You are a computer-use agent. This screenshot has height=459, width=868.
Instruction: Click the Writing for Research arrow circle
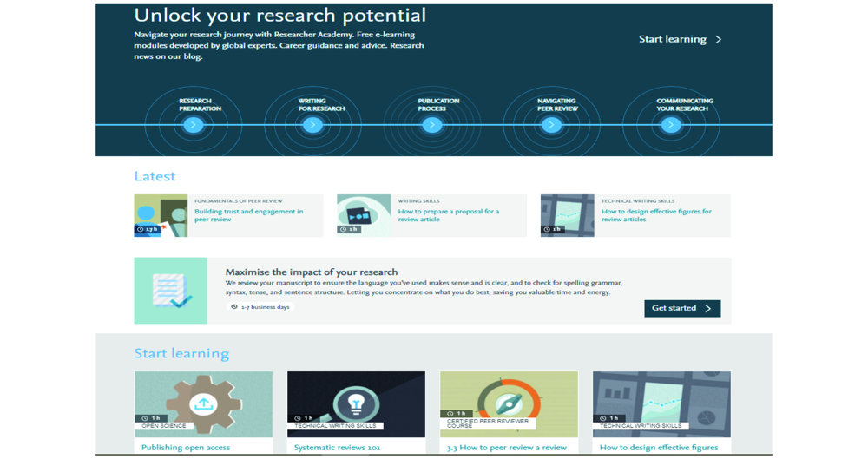point(312,125)
